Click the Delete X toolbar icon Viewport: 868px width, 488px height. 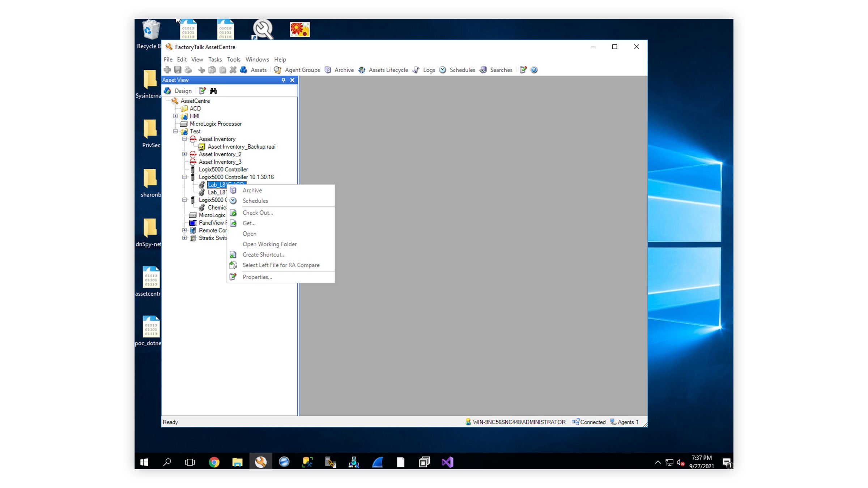click(233, 70)
